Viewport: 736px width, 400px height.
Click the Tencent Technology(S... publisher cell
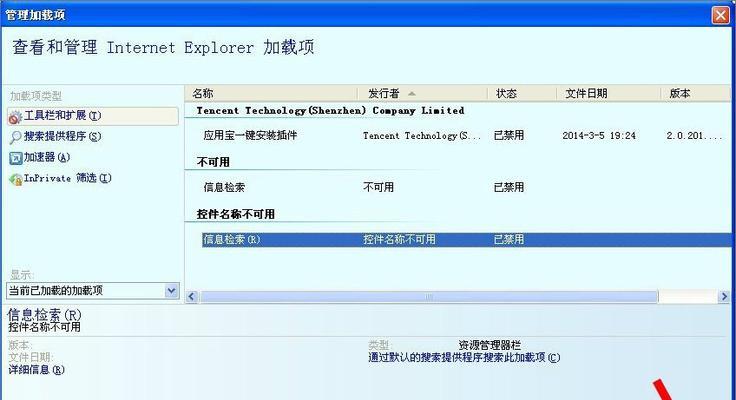point(422,136)
